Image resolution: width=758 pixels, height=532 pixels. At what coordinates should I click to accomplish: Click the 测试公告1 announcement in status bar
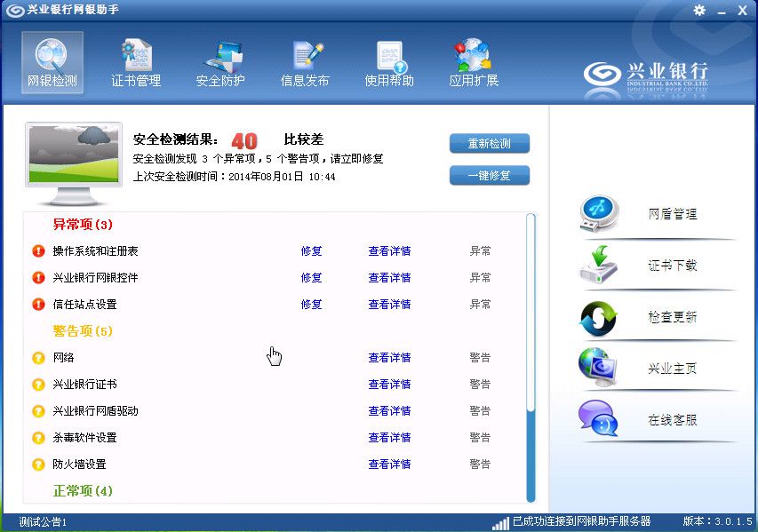43,522
